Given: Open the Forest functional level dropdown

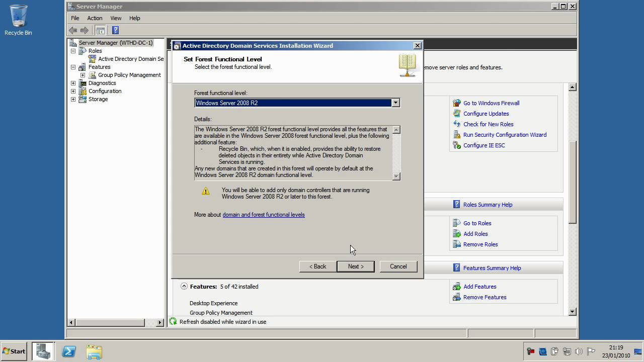Looking at the screenshot, I should (395, 103).
